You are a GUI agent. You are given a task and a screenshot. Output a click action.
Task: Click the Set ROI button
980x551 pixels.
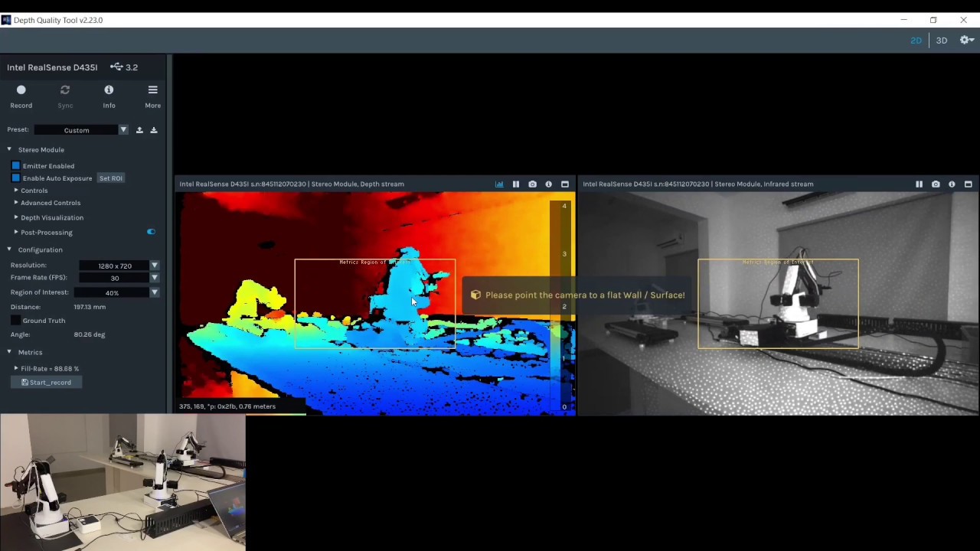[110, 178]
